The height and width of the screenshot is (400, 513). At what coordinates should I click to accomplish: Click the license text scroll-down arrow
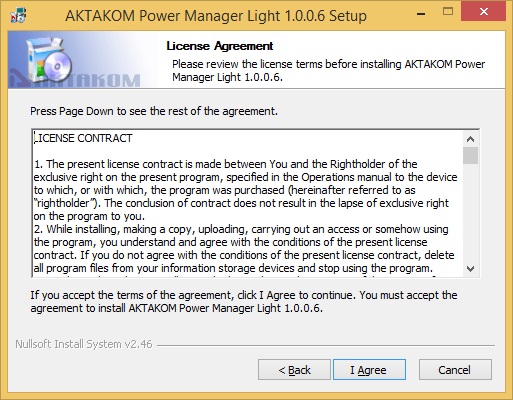470,268
